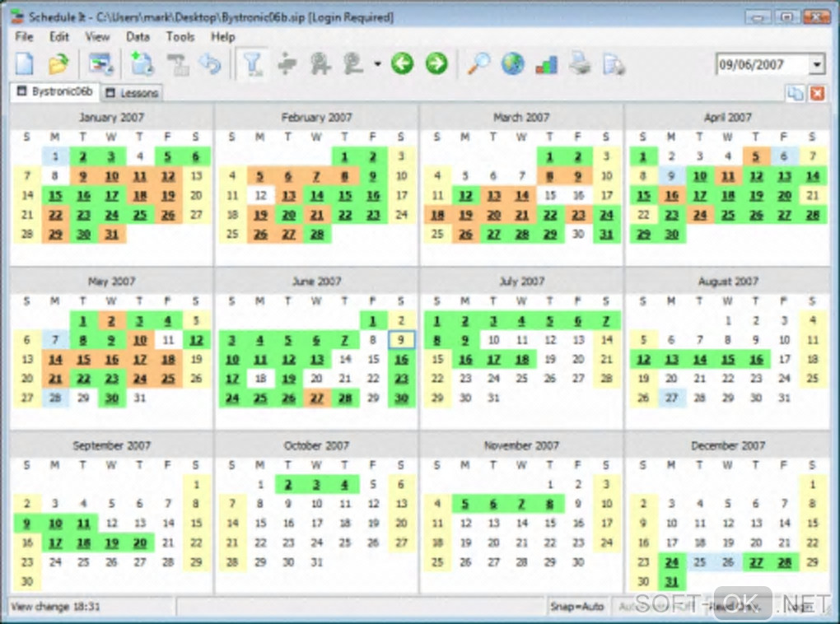Click 'View change 18:31' status text

click(55, 607)
